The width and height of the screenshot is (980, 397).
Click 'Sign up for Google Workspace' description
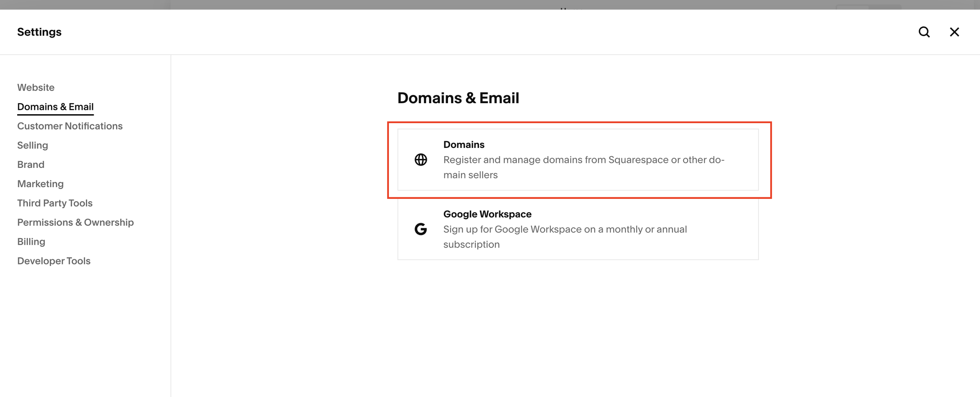[x=565, y=237]
